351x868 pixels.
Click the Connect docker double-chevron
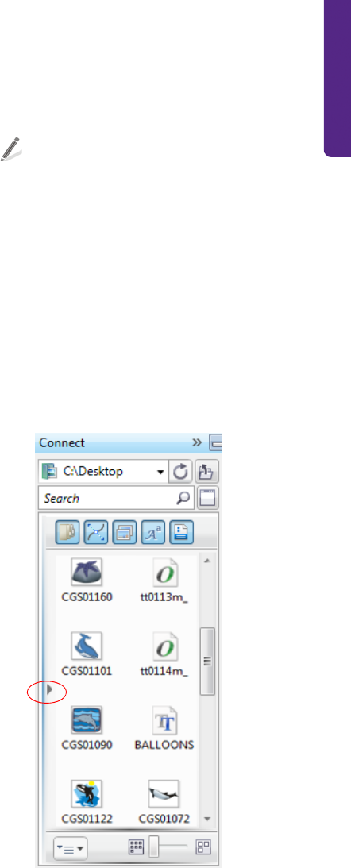click(x=196, y=442)
